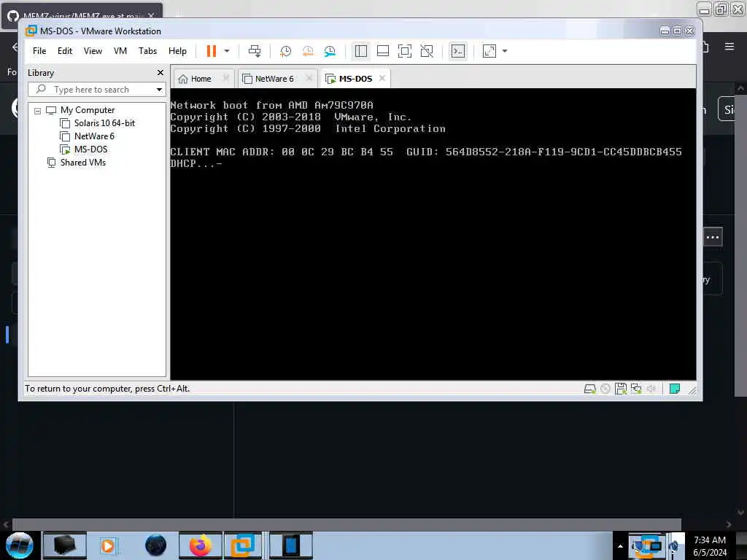Click the sound card status icon

click(651, 389)
